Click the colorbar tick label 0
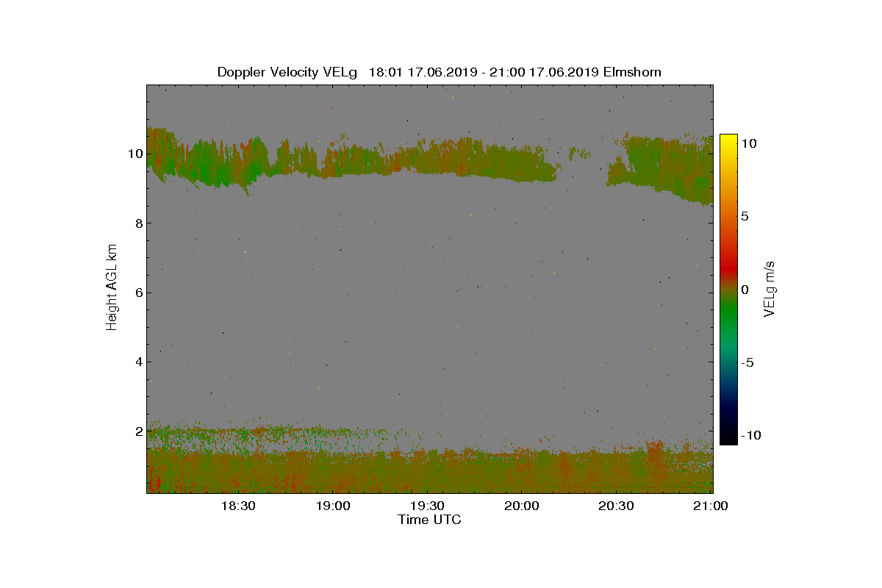The height and width of the screenshot is (588, 882). [x=745, y=290]
